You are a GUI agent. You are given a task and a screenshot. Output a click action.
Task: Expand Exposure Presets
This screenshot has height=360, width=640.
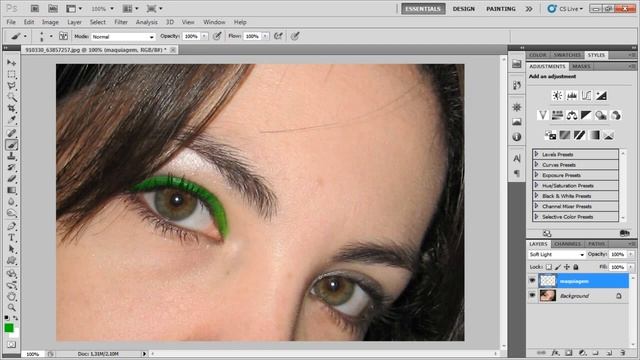[x=536, y=175]
